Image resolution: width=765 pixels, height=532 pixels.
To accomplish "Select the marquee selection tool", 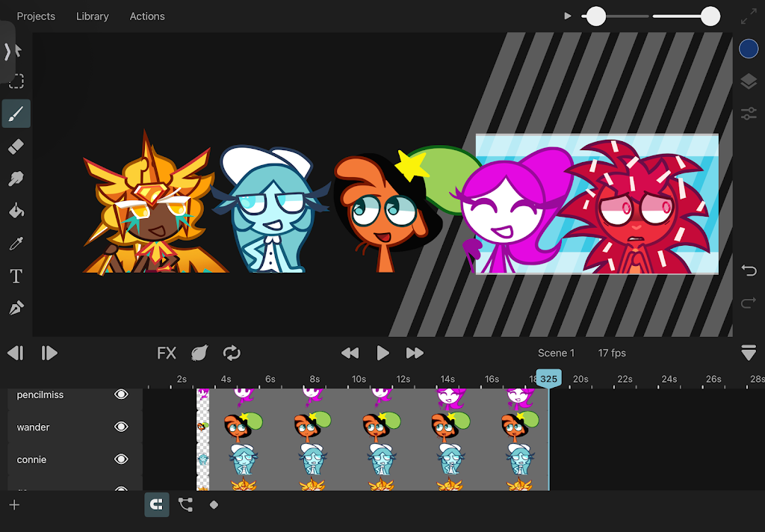I will point(16,81).
